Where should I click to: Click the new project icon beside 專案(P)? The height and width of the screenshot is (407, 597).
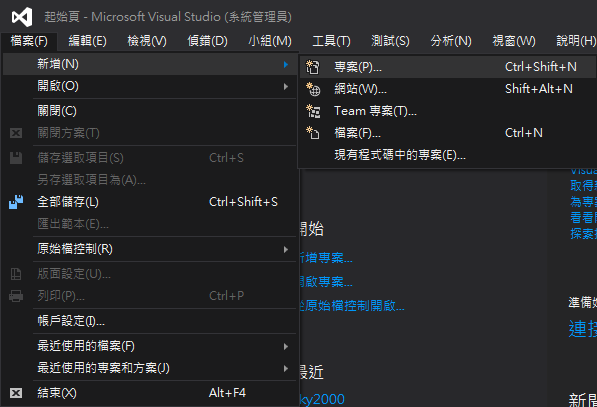click(x=313, y=67)
